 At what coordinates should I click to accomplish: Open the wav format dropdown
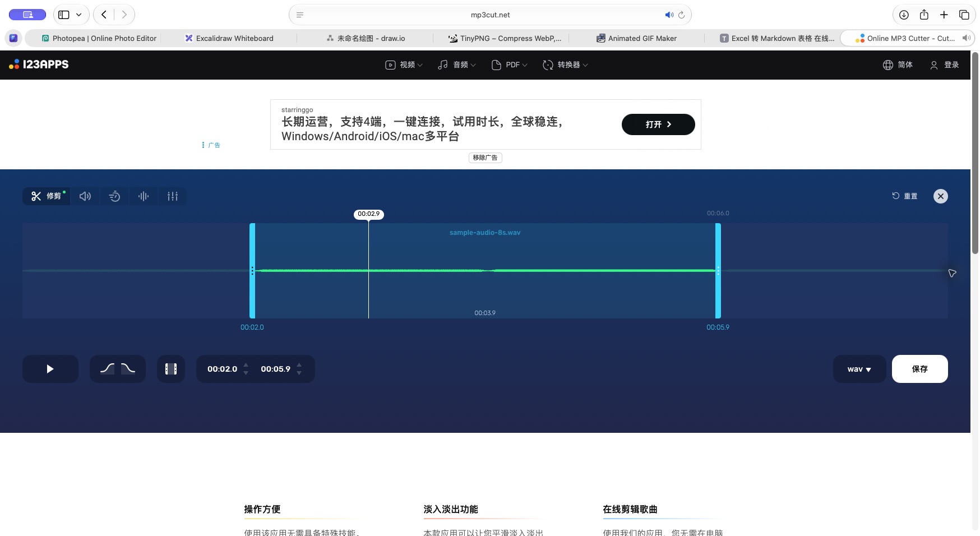point(859,369)
